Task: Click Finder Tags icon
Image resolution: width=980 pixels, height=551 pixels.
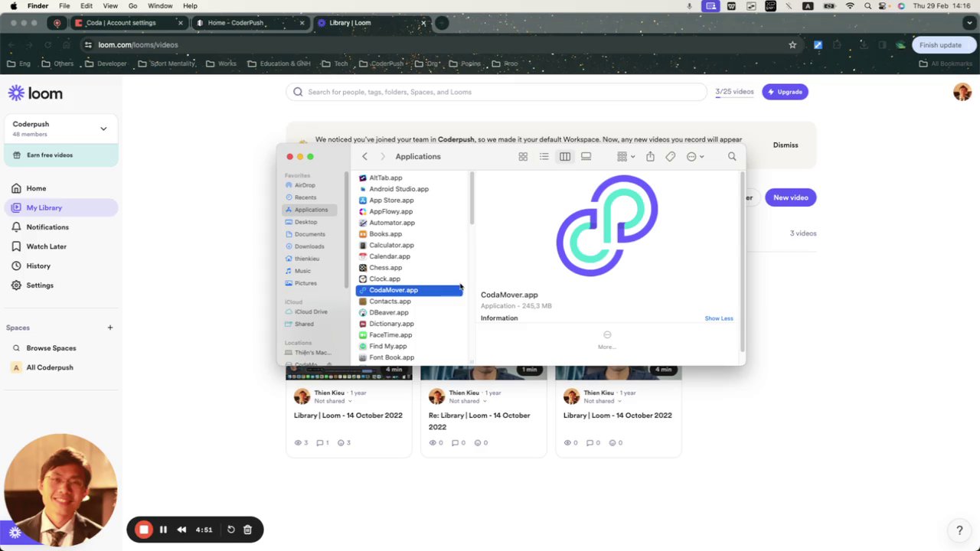Action: point(670,156)
